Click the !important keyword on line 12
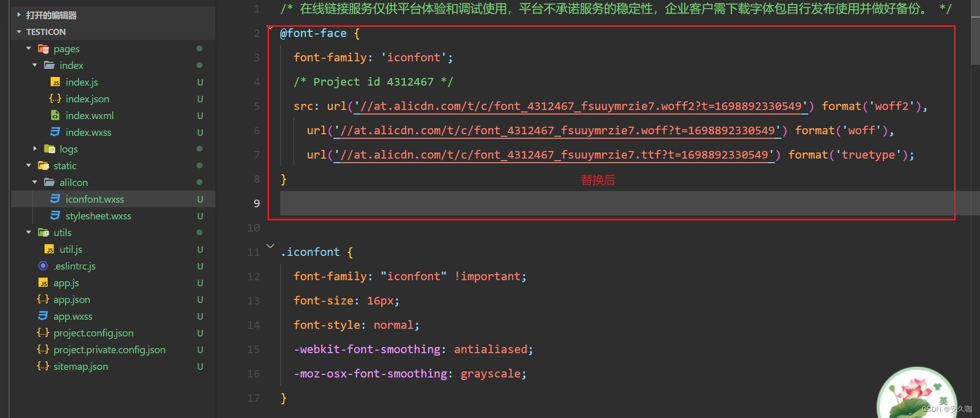This screenshot has height=418, width=980. (x=487, y=277)
